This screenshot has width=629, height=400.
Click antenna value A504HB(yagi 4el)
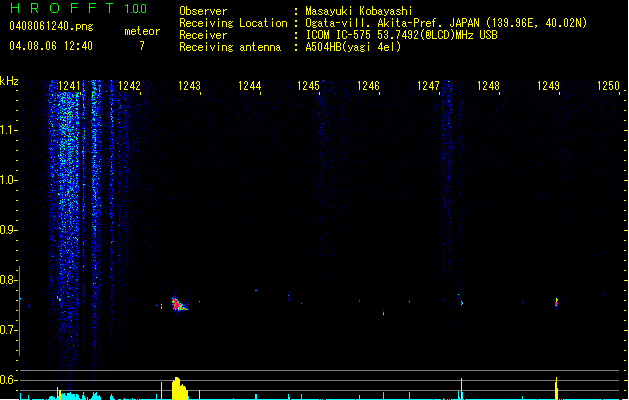(353, 47)
